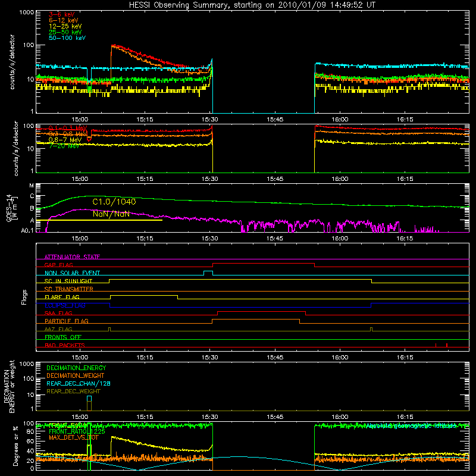
Task: Select the '25-50 keV' legend label
Action: pos(65,32)
